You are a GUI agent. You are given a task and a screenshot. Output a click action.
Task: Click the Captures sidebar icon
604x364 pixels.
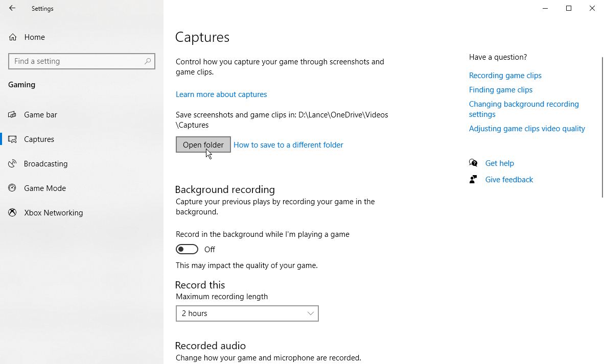12,139
